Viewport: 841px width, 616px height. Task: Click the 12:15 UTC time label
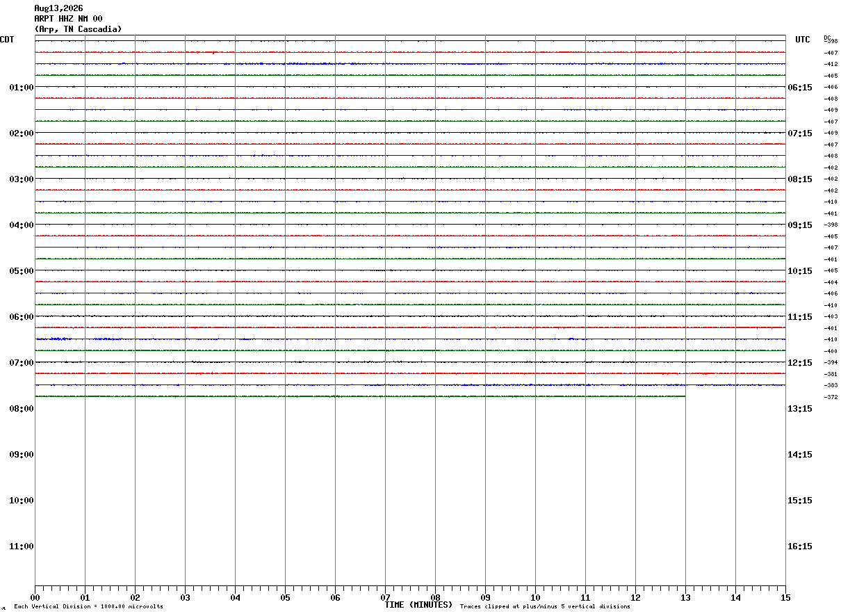[x=800, y=362]
